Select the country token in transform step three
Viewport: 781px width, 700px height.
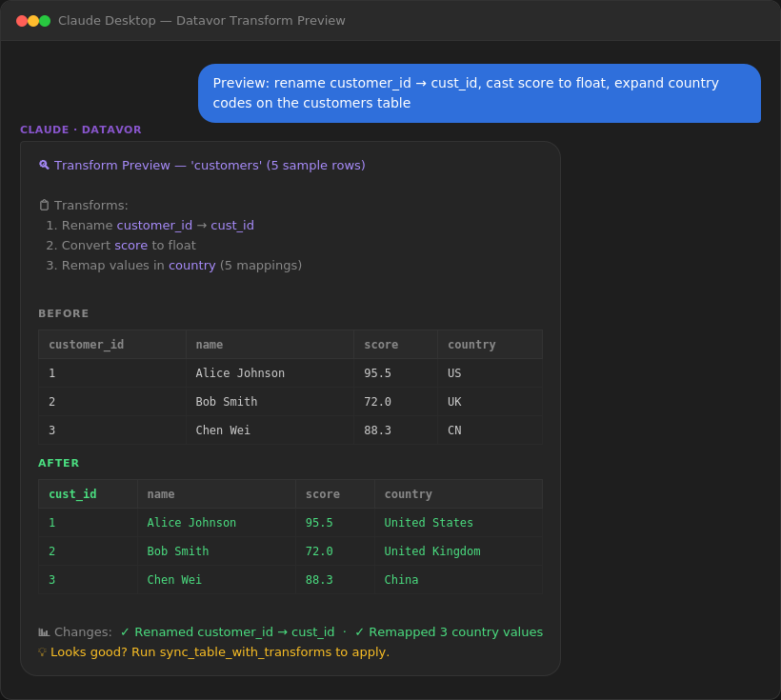coord(191,265)
